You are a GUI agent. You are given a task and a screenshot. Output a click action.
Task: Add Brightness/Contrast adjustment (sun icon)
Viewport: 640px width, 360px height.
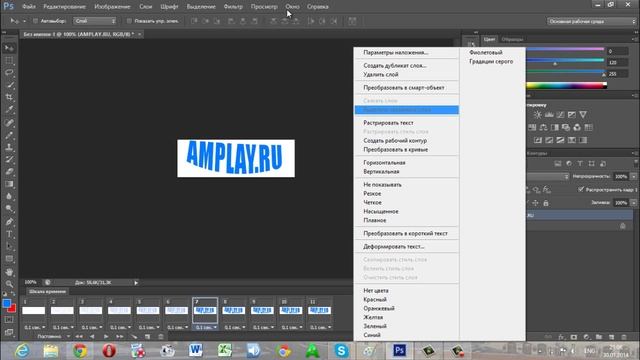(x=538, y=115)
